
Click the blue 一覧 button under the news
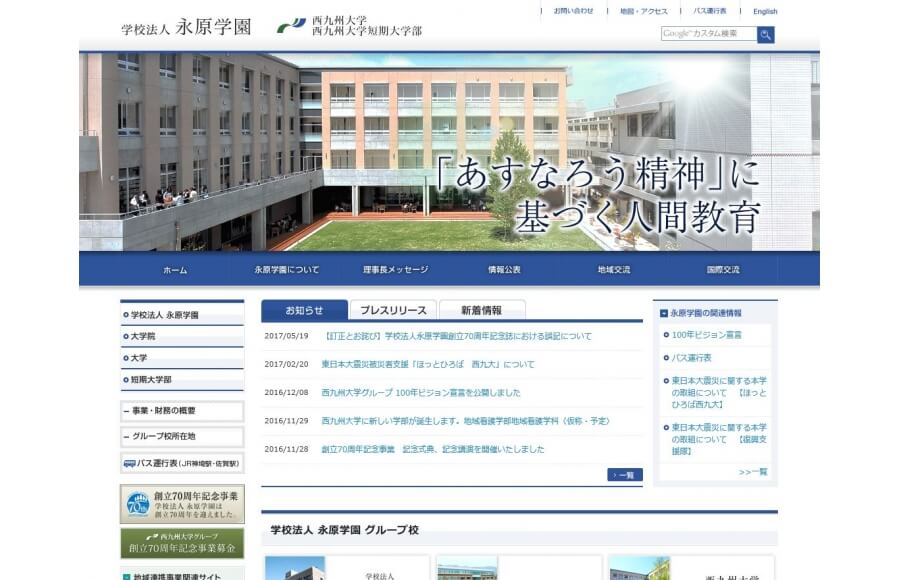click(624, 474)
